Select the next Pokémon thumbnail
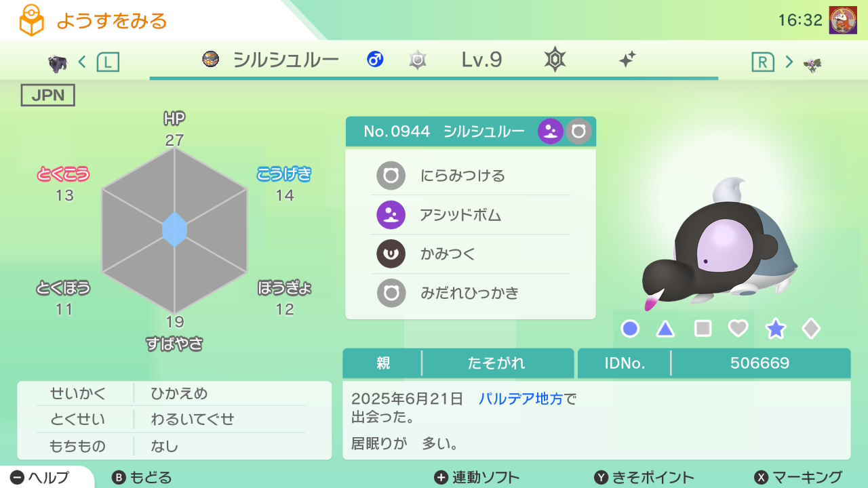Screen dimensions: 868x488 (812, 64)
